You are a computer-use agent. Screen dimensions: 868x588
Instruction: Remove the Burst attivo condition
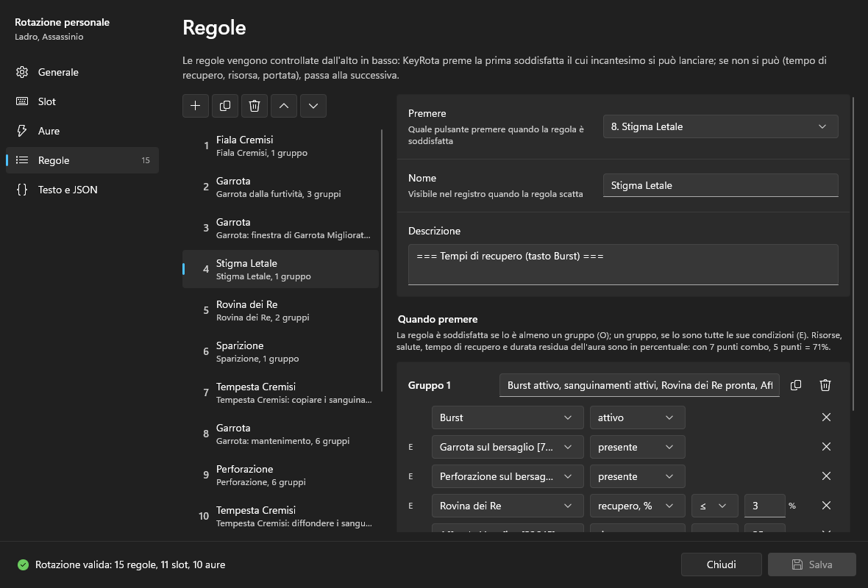[826, 417]
